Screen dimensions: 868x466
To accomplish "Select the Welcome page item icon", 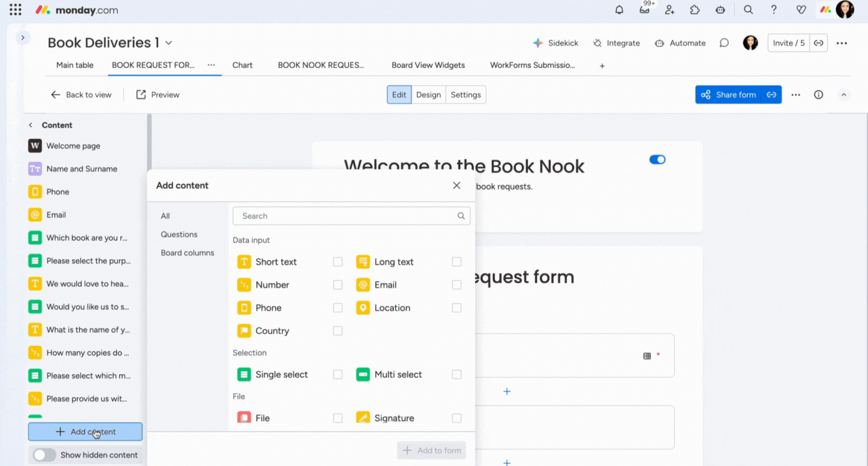I will (35, 146).
